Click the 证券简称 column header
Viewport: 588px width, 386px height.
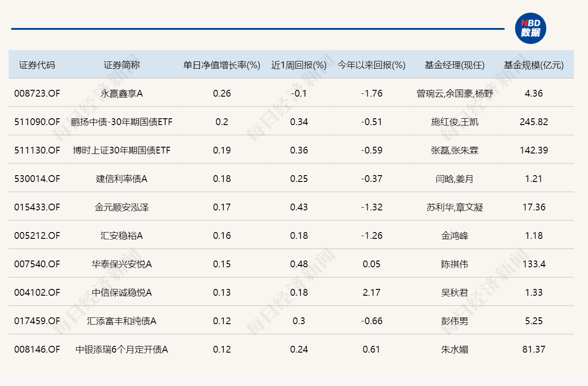pos(122,65)
